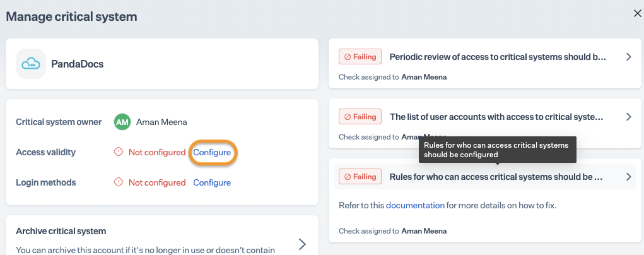Configure the Login methods setting
This screenshot has width=644, height=255.
click(212, 182)
